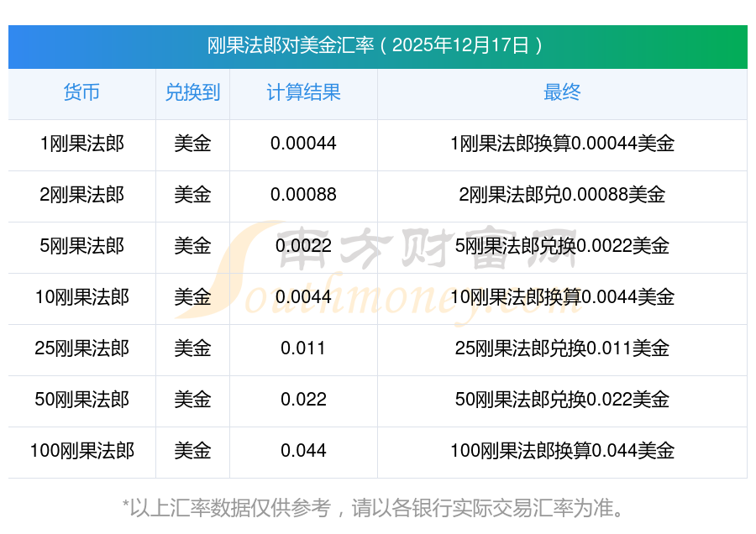Click the result value 0.00044
The width and height of the screenshot is (756, 534).
pos(303,144)
